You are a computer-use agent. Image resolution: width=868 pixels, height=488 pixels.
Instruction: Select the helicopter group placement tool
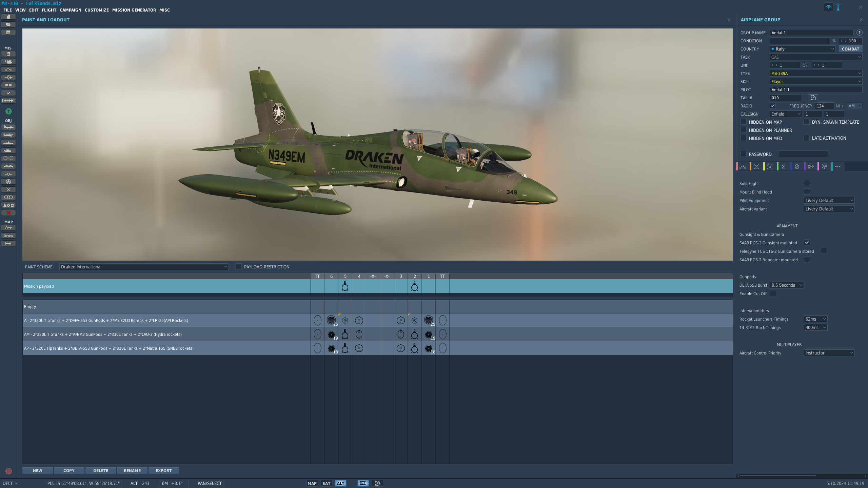coord(8,135)
